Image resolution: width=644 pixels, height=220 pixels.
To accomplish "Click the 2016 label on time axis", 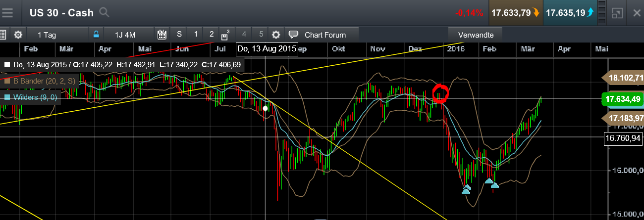I will click(x=456, y=49).
